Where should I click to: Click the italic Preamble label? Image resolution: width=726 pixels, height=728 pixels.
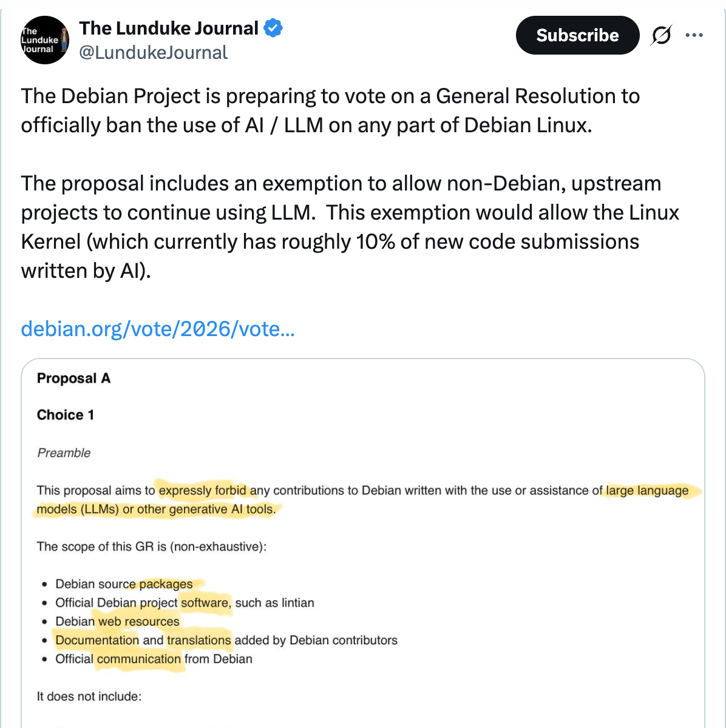pyautogui.click(x=64, y=453)
